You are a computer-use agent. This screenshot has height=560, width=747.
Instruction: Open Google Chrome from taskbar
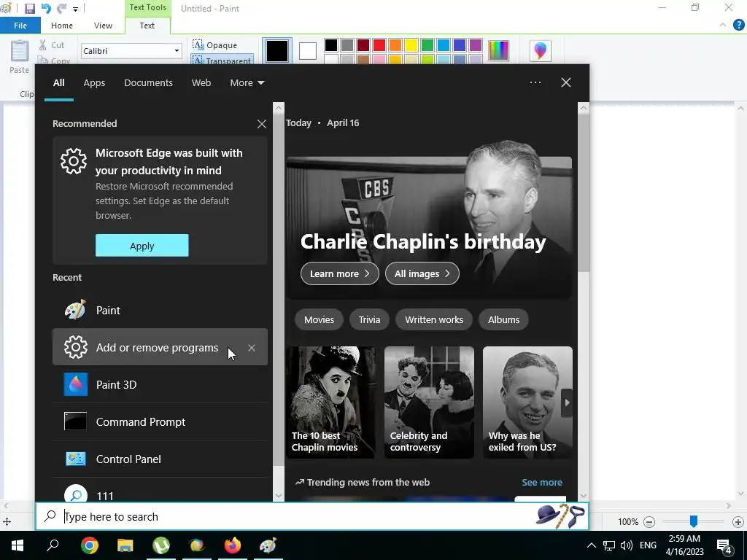(89, 545)
